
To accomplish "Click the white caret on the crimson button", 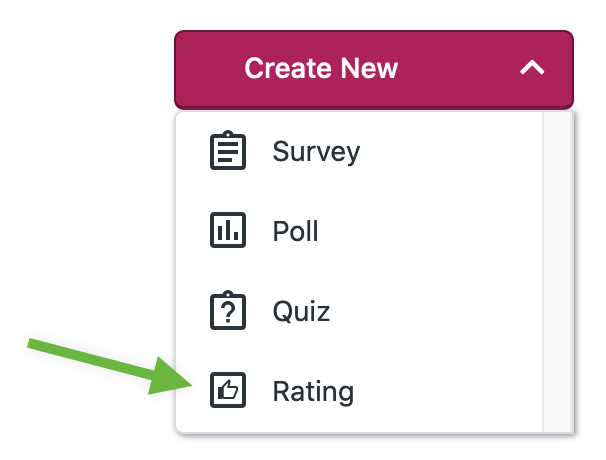I will (532, 69).
